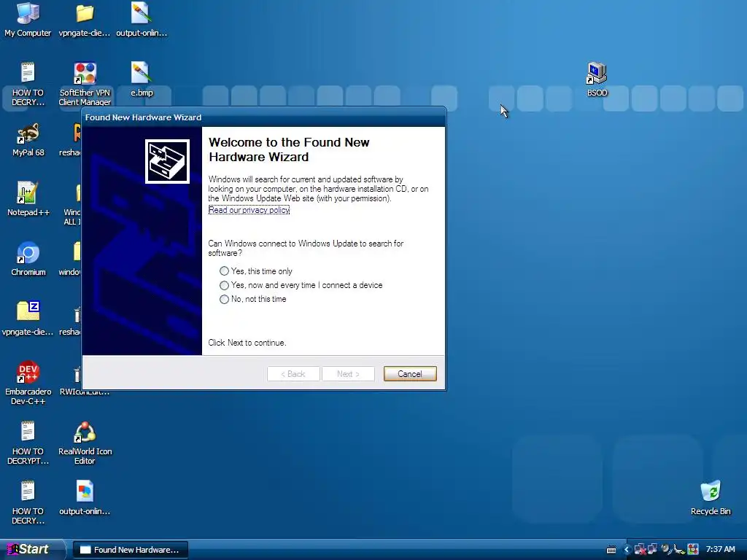This screenshot has width=747, height=560.
Task: Open the Start menu
Action: click(x=31, y=550)
